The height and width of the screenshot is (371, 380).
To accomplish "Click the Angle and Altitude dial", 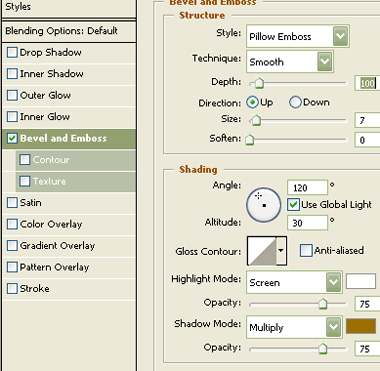I will (263, 205).
